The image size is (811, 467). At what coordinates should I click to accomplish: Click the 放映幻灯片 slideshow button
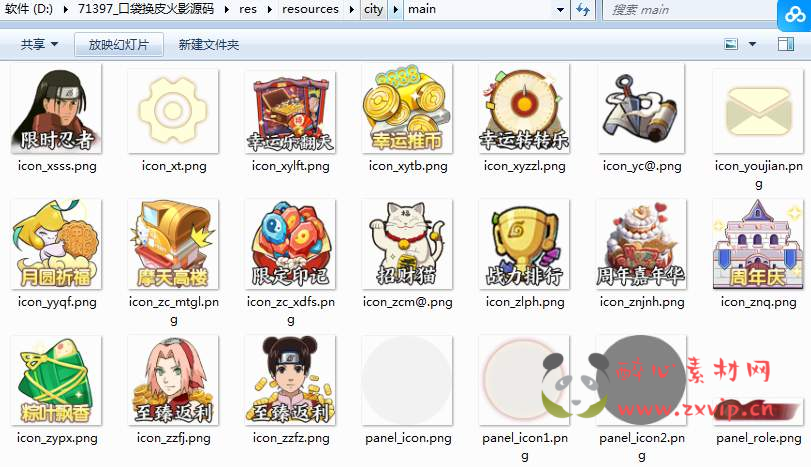point(118,45)
